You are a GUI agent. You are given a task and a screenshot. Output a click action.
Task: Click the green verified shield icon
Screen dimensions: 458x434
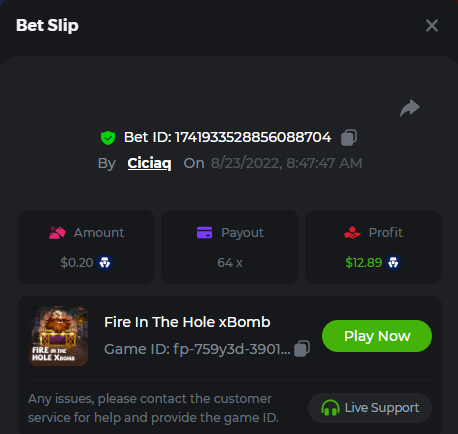click(108, 138)
